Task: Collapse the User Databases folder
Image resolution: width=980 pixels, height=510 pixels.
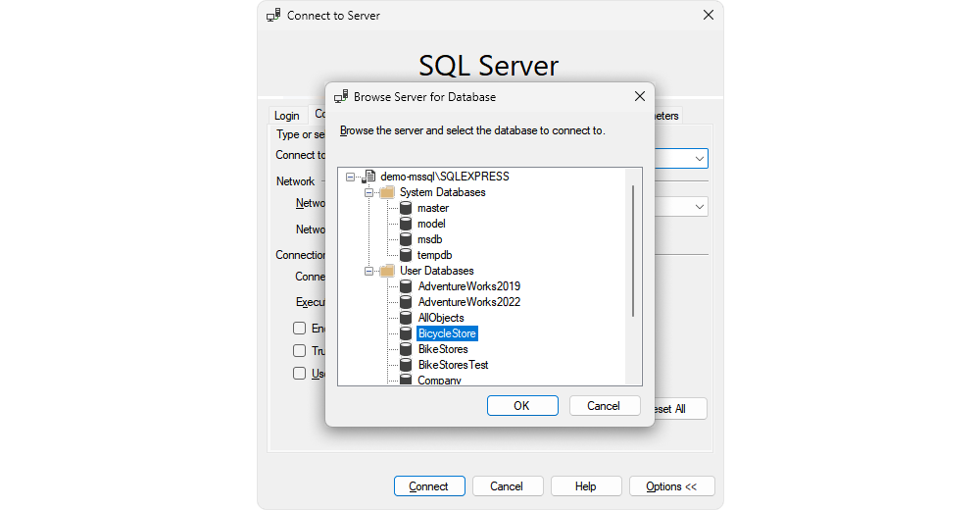Action: [368, 271]
